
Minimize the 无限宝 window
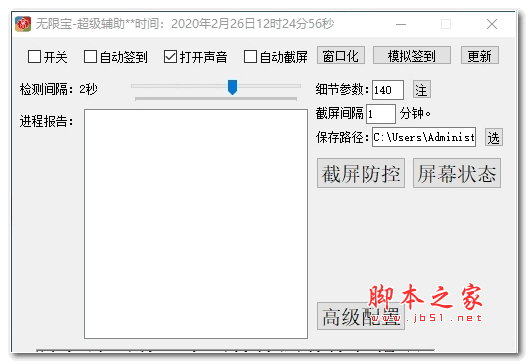tap(401, 24)
